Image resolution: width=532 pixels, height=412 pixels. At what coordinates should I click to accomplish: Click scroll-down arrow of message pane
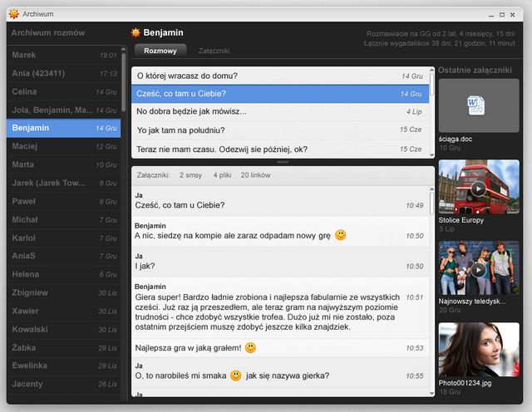[x=432, y=394]
